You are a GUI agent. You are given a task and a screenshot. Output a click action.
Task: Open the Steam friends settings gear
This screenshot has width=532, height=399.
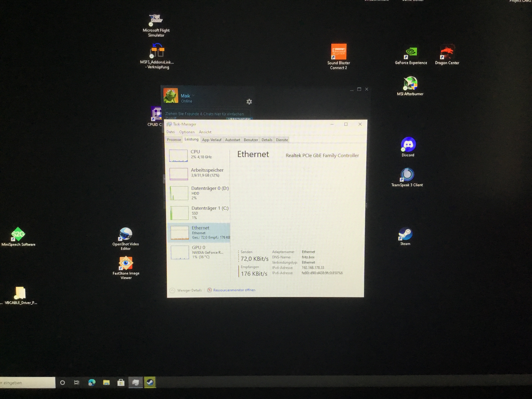point(249,102)
